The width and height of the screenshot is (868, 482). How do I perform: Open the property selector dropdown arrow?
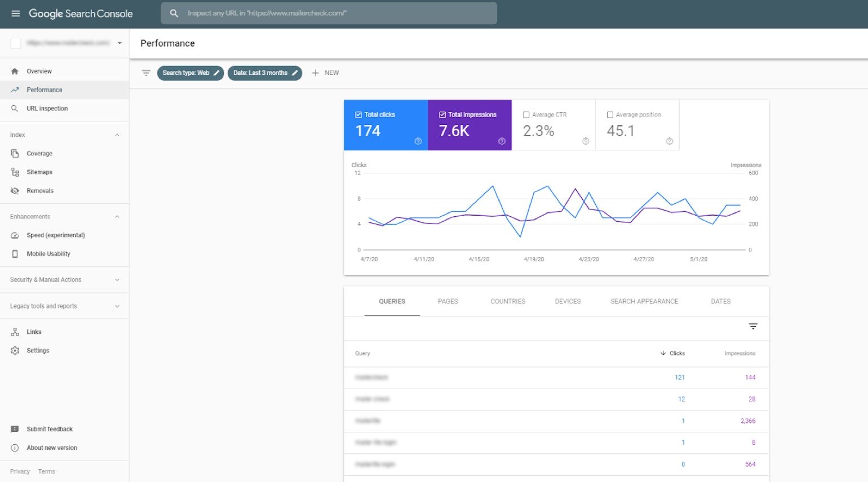pyautogui.click(x=119, y=43)
